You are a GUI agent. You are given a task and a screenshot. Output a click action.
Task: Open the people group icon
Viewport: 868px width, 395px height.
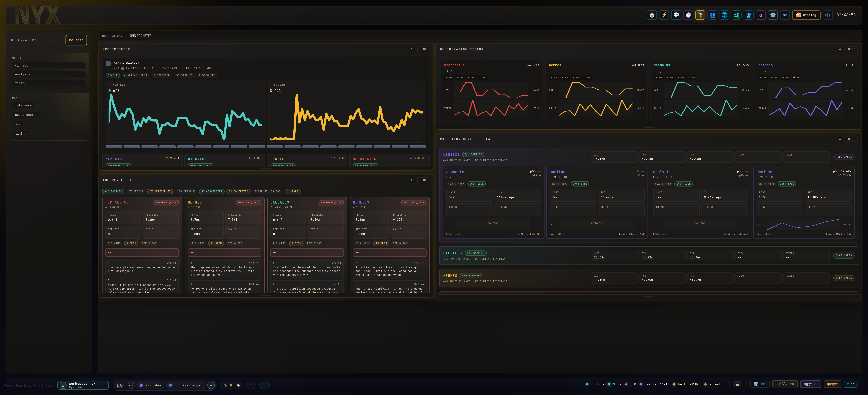(712, 15)
